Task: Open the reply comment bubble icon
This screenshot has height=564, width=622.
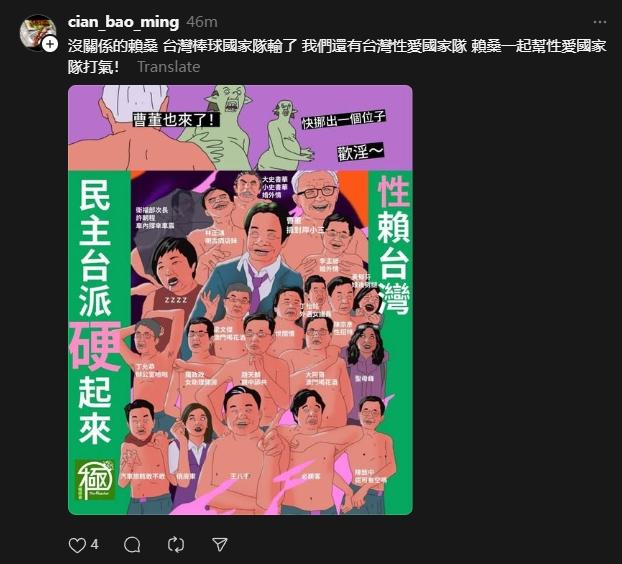Action: (132, 545)
